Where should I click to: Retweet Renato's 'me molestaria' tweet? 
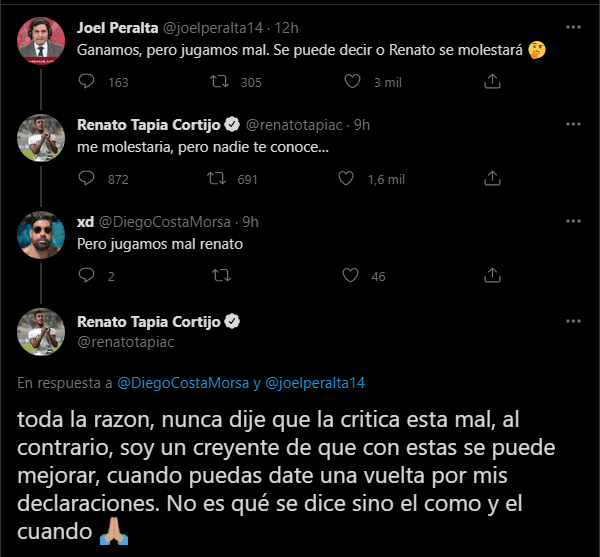(215, 179)
